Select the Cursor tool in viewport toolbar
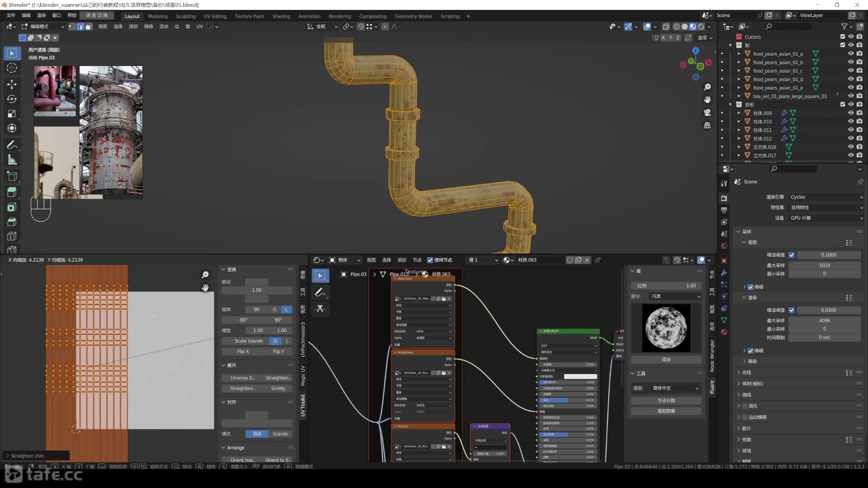868x488 pixels. click(12, 68)
